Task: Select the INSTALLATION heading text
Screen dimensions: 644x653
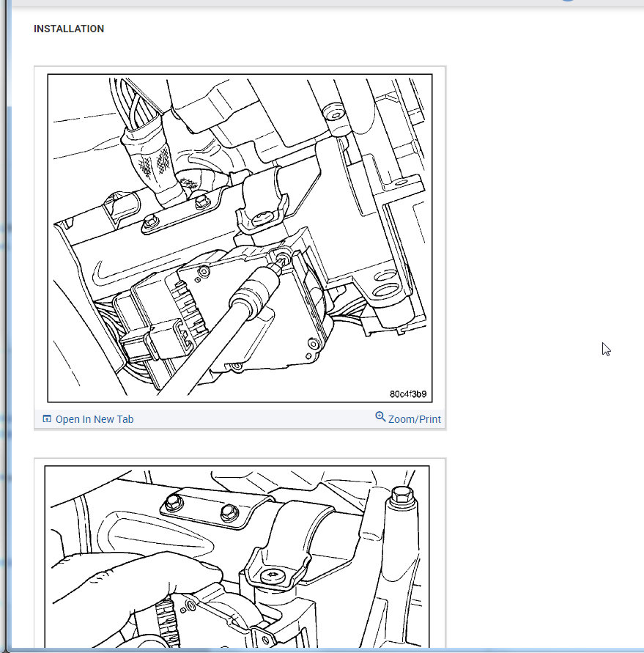Action: [69, 29]
